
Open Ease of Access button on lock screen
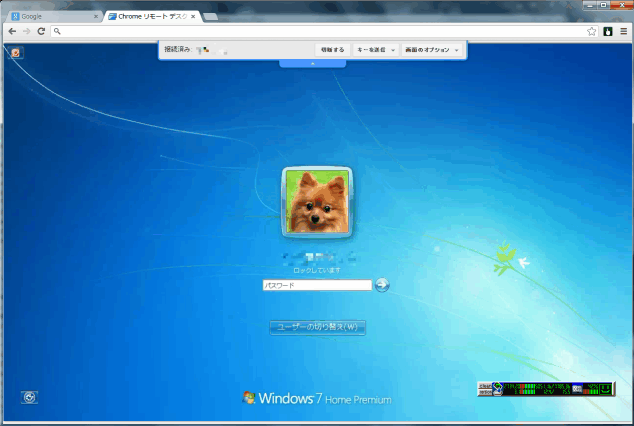pos(29,397)
